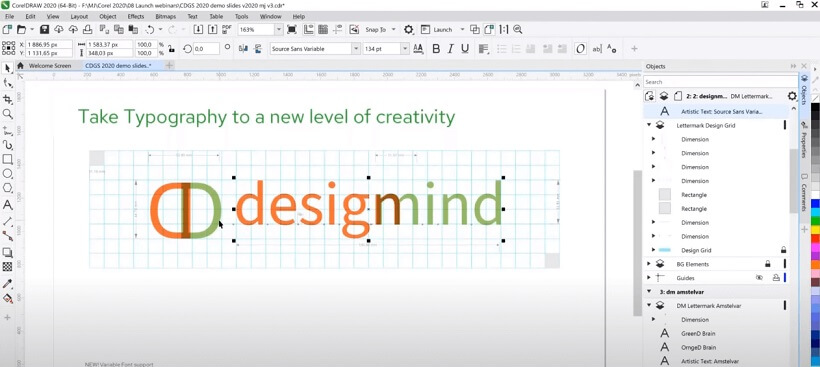The image size is (820, 367).
Task: Add a new document tab with plus
Action: tap(169, 65)
